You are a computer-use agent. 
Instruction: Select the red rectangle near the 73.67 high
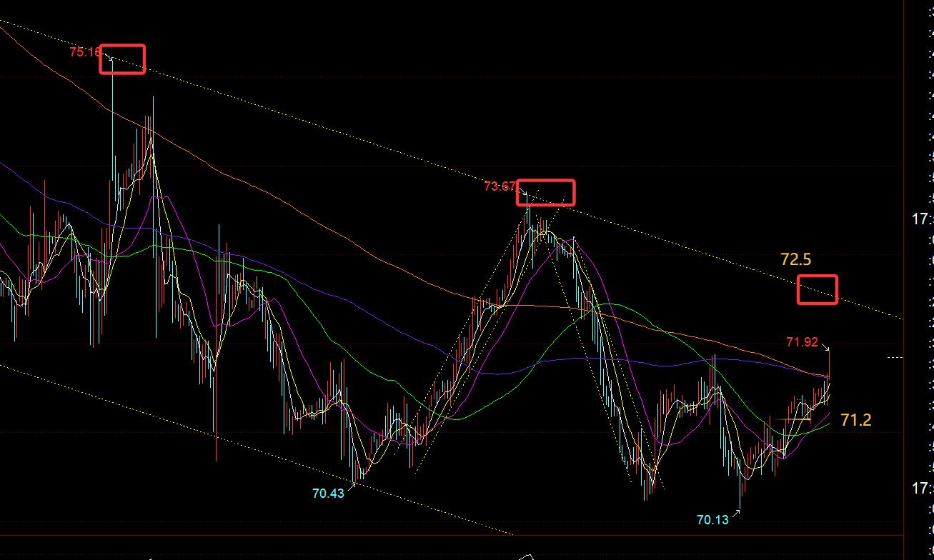(545, 193)
